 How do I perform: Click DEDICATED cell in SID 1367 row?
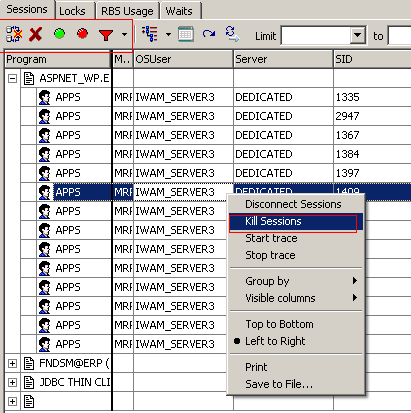[283, 135]
